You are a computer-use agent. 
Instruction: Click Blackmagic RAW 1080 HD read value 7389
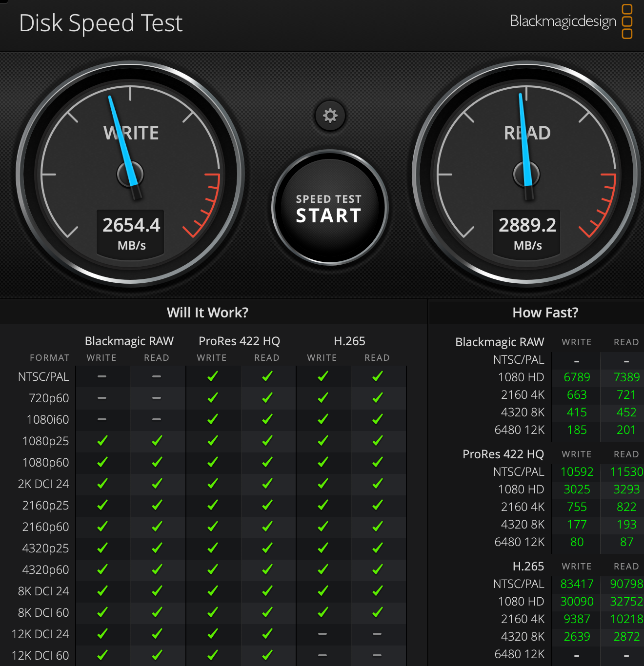[x=626, y=377]
